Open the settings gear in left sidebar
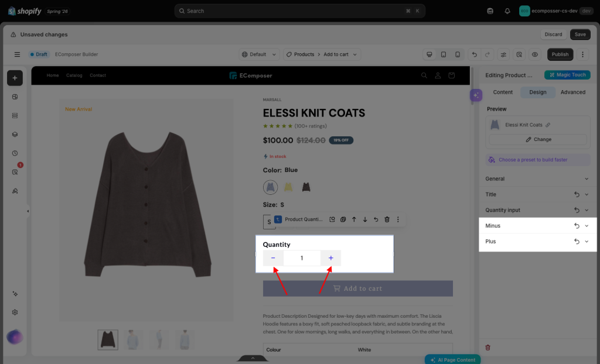 click(x=15, y=313)
